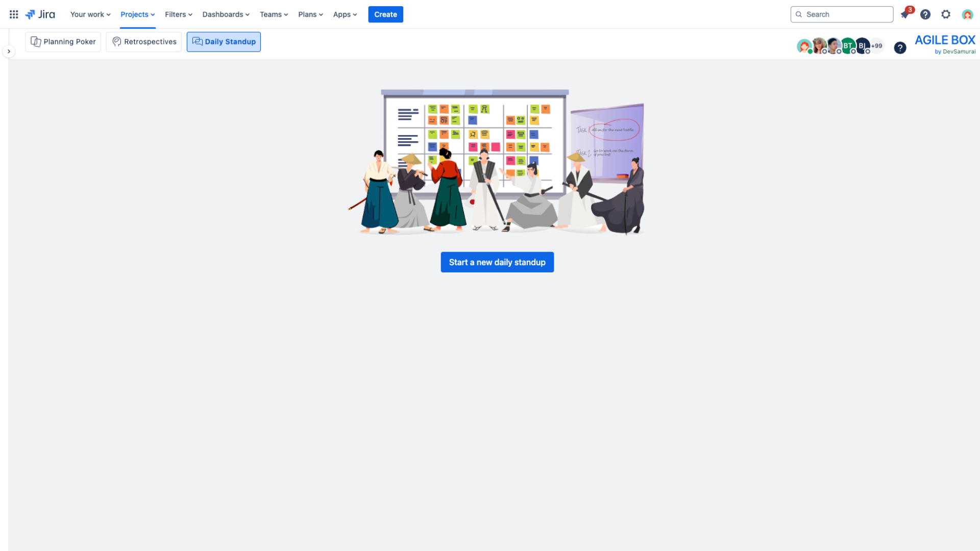Click the settings gear icon
Screen dimensions: 980x551
tap(946, 14)
